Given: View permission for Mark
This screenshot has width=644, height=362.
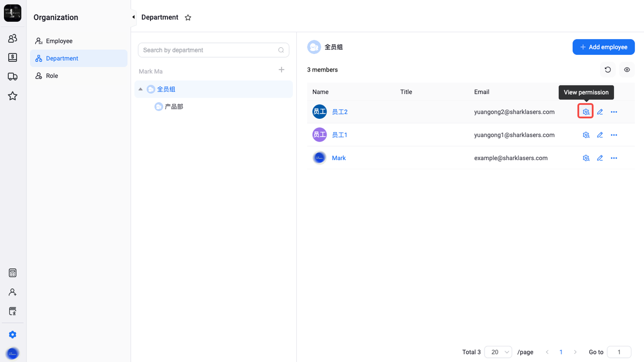Looking at the screenshot, I should [x=586, y=158].
